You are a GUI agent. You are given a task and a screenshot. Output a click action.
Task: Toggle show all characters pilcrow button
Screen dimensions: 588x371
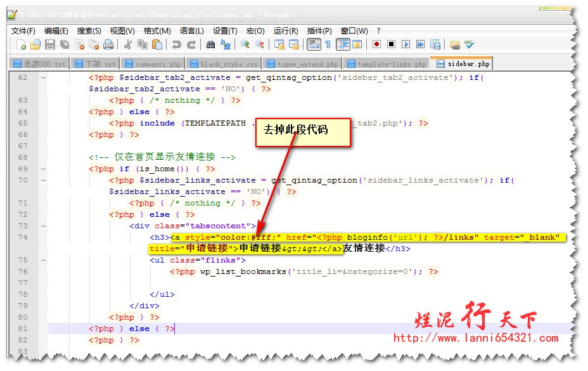pos(328,44)
